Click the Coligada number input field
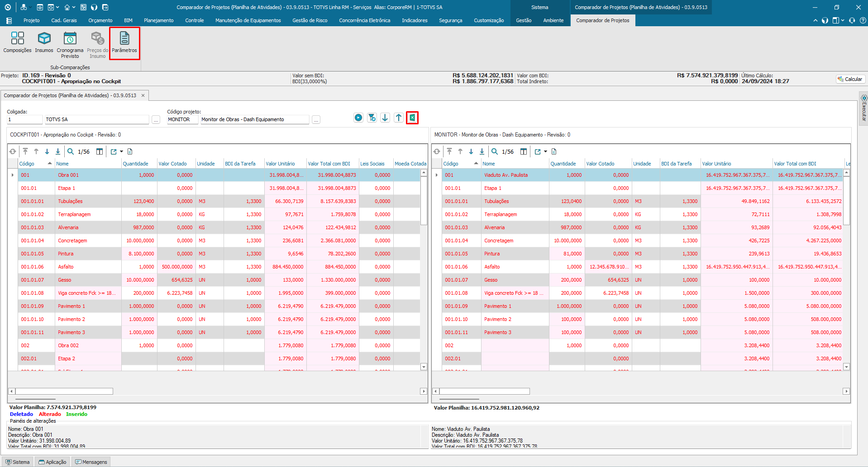Viewport: 868px width, 467px height. pyautogui.click(x=25, y=120)
